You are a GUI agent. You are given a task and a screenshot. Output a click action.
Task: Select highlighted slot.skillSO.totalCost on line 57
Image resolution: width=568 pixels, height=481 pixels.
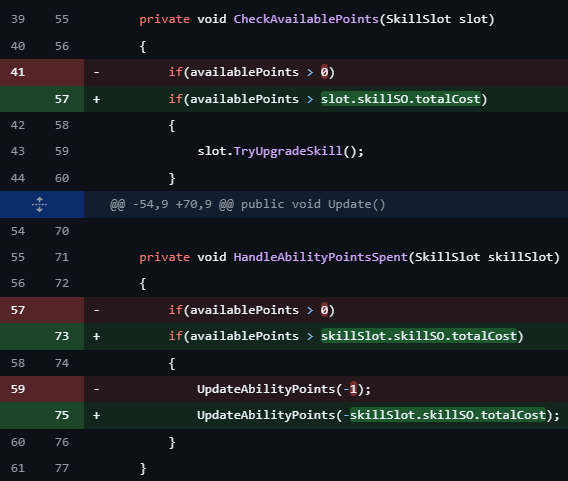pos(401,99)
